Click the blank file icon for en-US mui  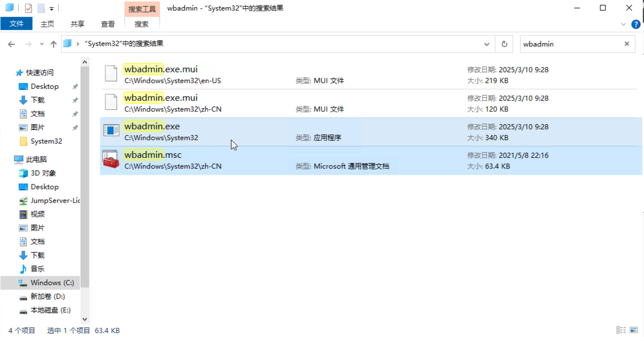tap(111, 73)
